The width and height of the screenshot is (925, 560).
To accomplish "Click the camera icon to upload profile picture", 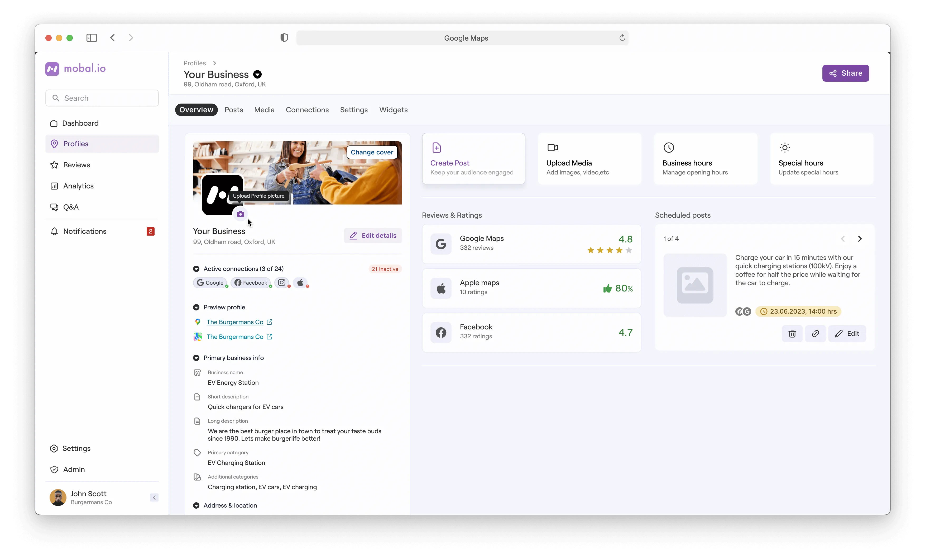I will [x=240, y=214].
